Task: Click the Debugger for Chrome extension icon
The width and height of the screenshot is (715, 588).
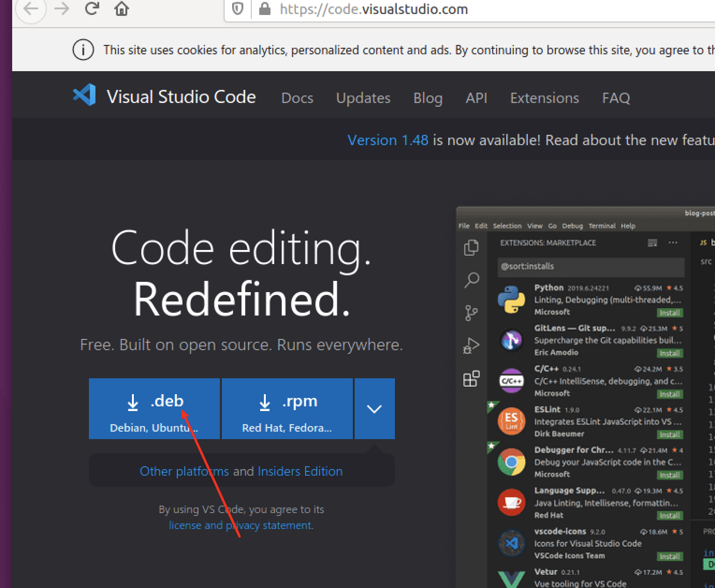Action: coord(511,462)
